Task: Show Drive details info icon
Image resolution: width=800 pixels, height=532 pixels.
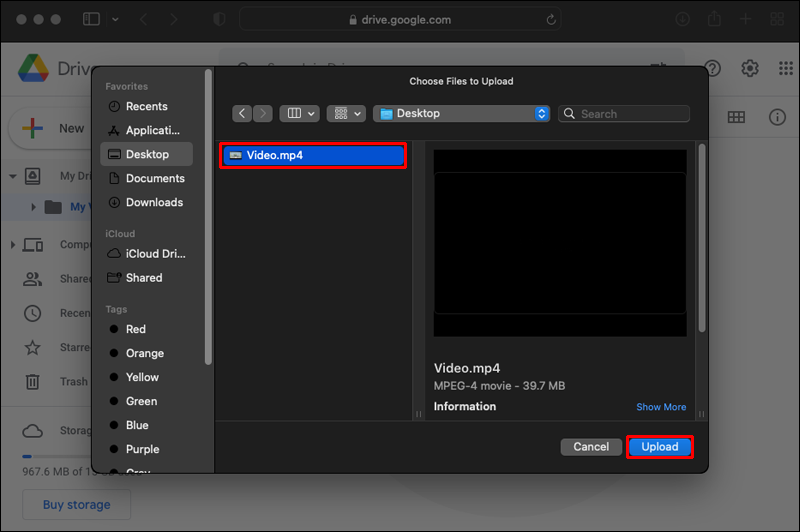Action: 777,117
